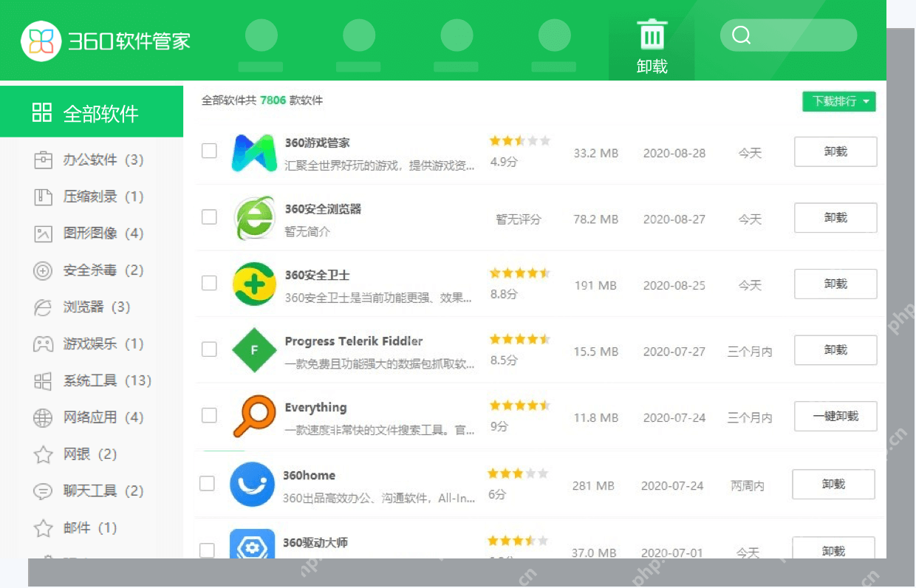Click the star rating of 360安全卫士
This screenshot has height=588, width=916.
[519, 273]
